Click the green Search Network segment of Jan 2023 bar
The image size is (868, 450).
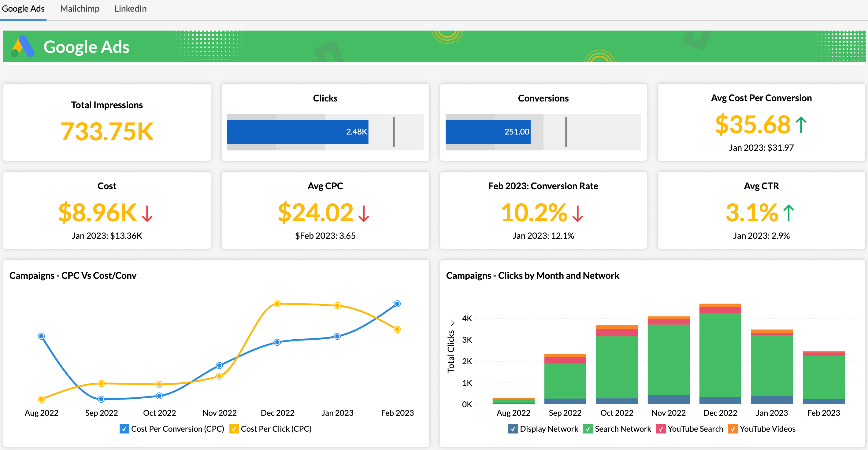772,365
